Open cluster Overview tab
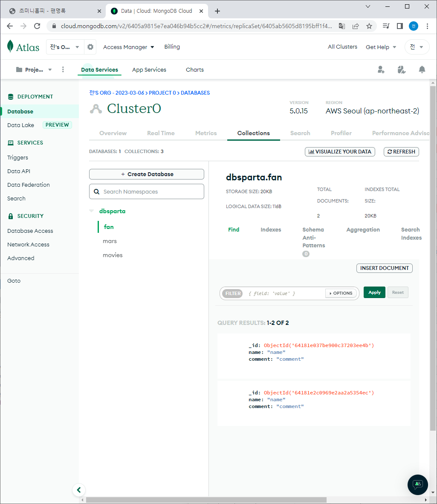The height and width of the screenshot is (504, 437). pos(113,133)
